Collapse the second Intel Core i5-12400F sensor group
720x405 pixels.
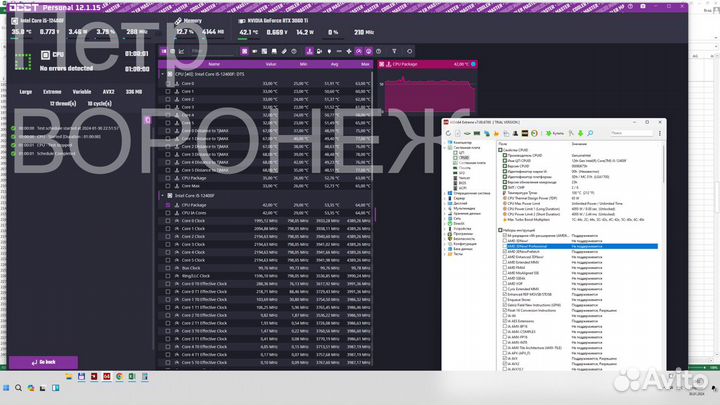163,195
